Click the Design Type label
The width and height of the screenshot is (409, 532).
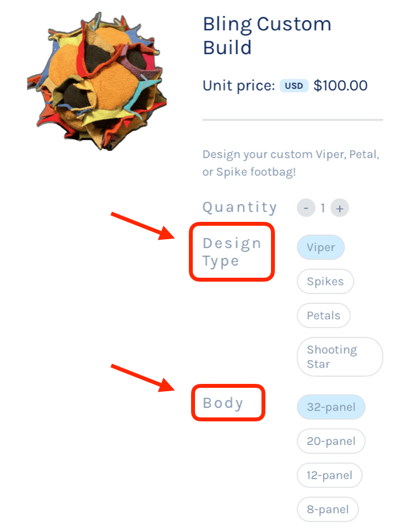[x=231, y=252]
